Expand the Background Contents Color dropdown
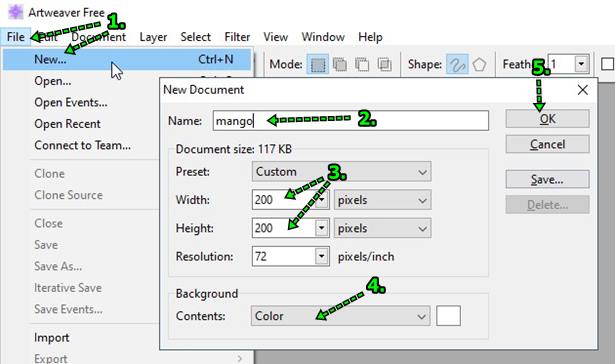The height and width of the screenshot is (364, 615). pos(340,316)
